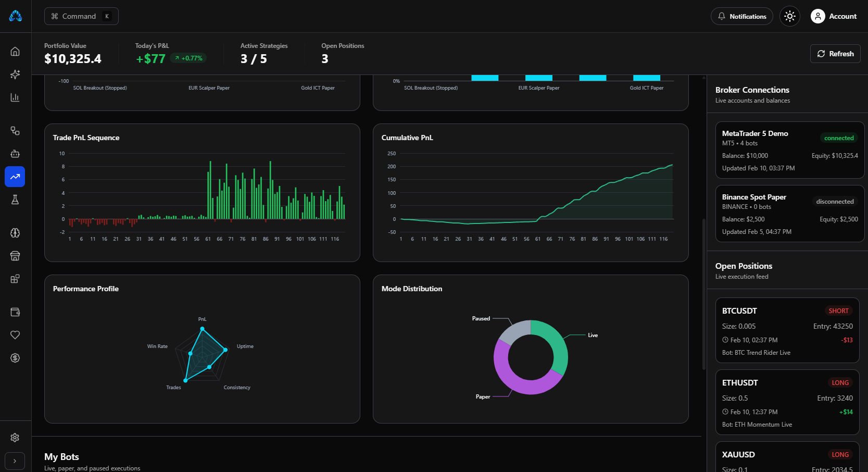Click the Trade PnL Sequence chart title

pos(86,138)
